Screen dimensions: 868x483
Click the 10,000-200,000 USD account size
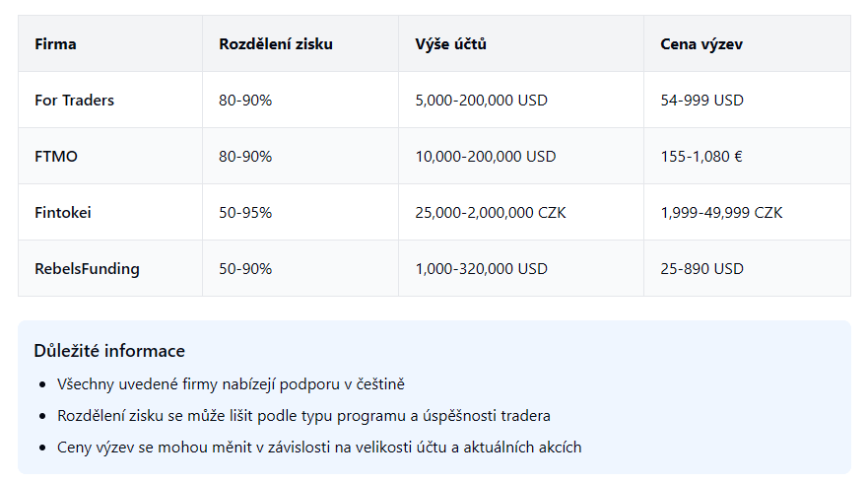[x=486, y=156]
